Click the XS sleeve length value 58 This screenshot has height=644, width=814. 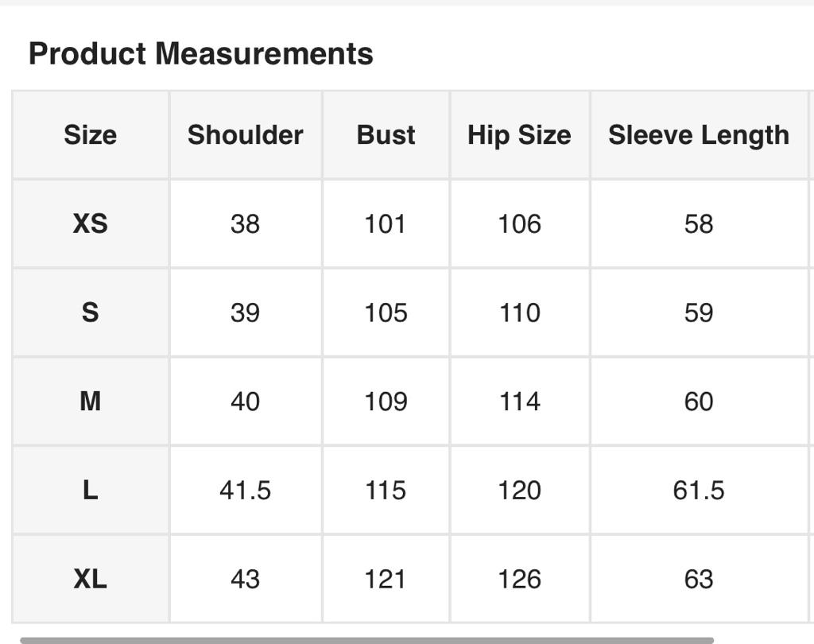[x=699, y=224]
